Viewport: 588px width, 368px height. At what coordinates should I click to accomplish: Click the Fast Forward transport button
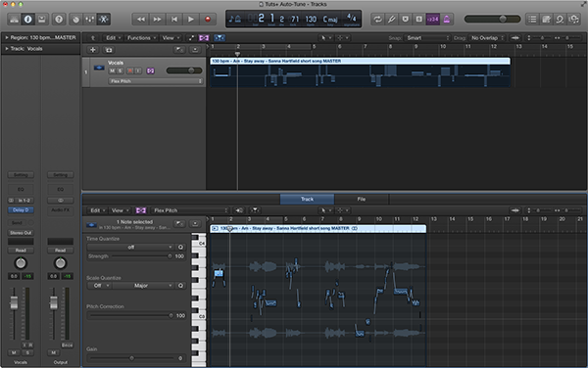click(157, 20)
